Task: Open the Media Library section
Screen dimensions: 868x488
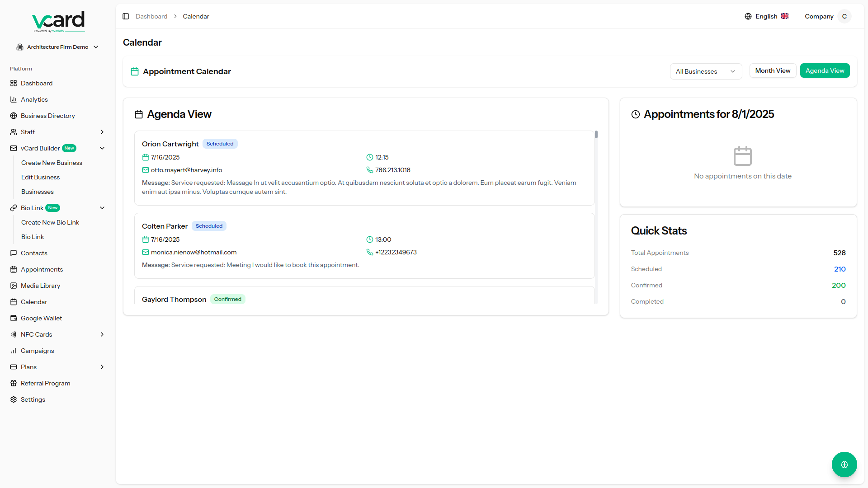Action: tap(40, 286)
